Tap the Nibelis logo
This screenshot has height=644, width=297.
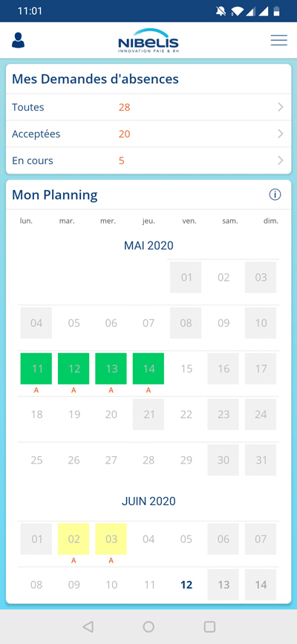coord(148,41)
